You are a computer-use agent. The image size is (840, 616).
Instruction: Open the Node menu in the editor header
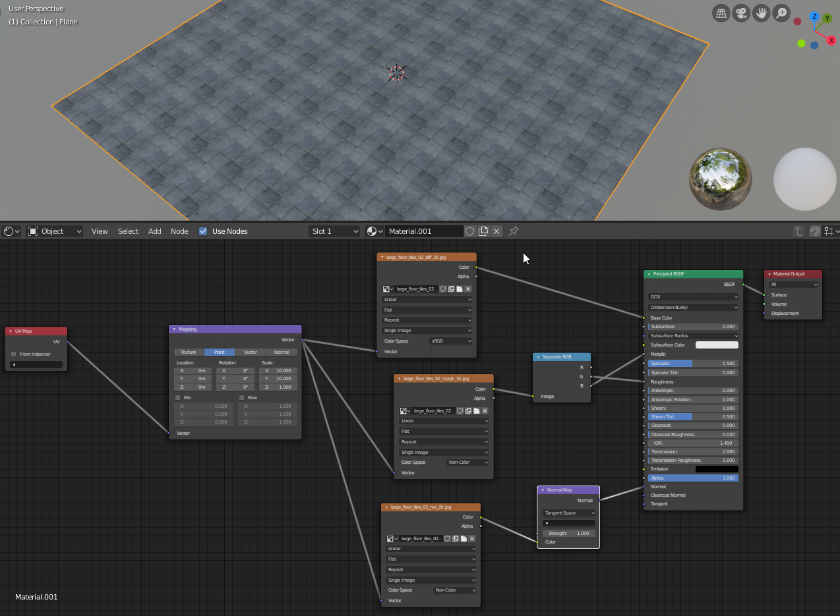click(x=179, y=231)
